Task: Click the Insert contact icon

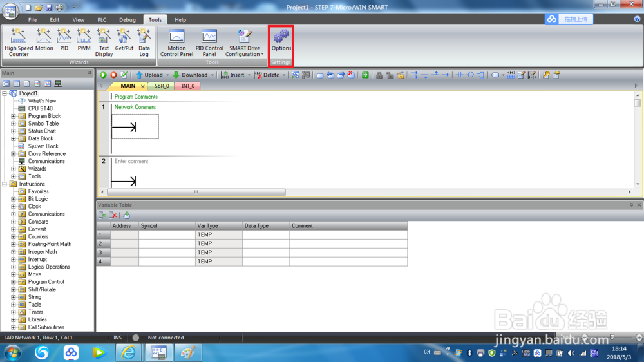Action: click(460, 75)
